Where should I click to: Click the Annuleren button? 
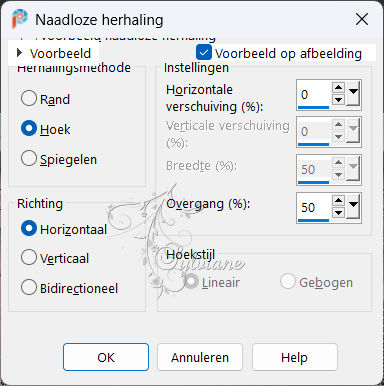tap(200, 357)
